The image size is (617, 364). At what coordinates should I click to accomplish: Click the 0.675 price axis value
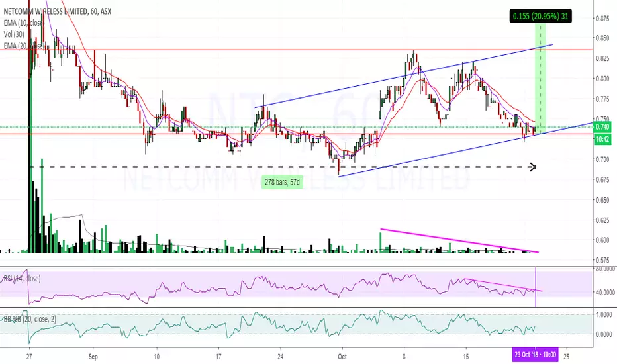pos(603,179)
